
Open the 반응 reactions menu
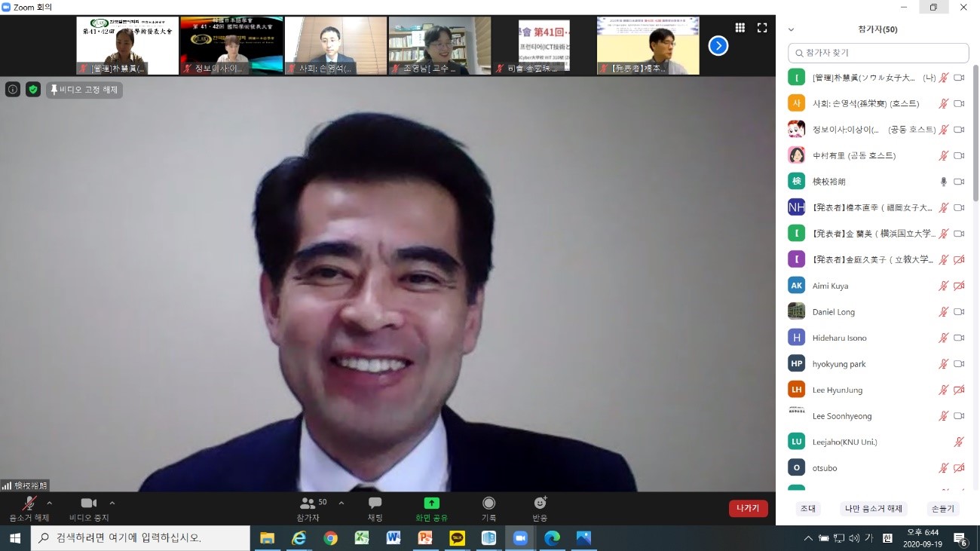tap(540, 507)
